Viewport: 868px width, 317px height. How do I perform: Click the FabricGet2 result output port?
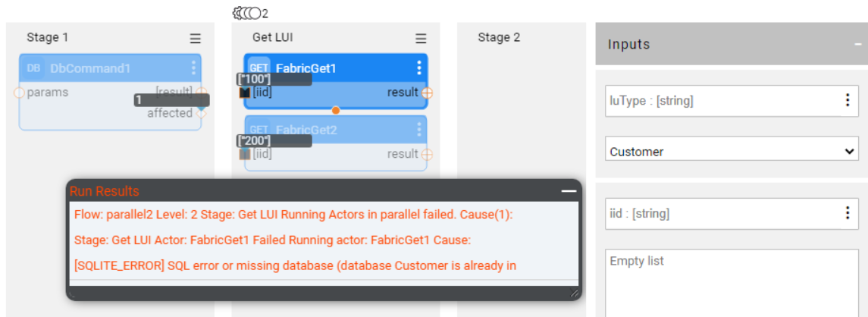pyautogui.click(x=428, y=154)
